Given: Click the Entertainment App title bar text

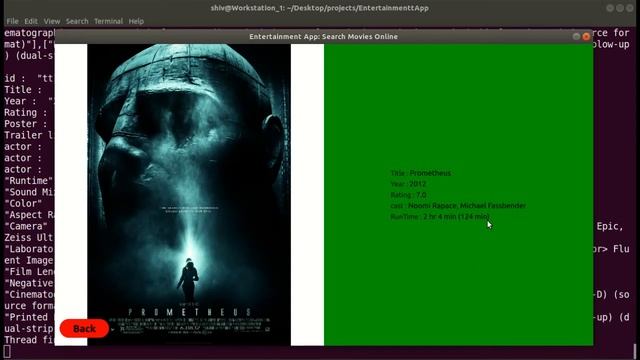Looking at the screenshot, I should pos(323,37).
